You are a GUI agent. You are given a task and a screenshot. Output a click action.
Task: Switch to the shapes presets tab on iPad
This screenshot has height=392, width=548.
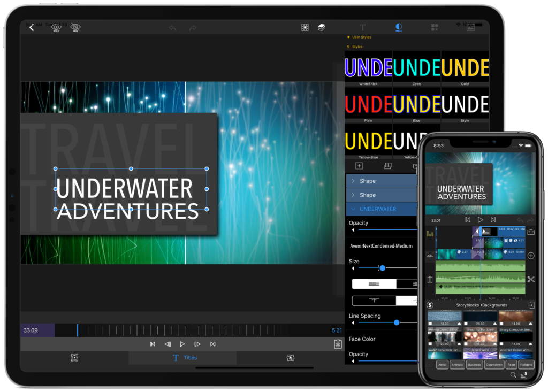[435, 27]
